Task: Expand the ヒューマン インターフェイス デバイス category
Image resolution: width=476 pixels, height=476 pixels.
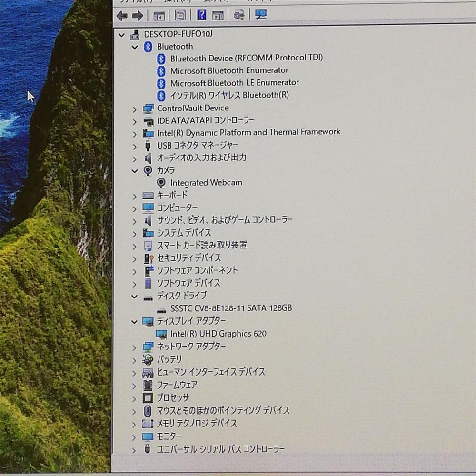Action: coord(135,373)
